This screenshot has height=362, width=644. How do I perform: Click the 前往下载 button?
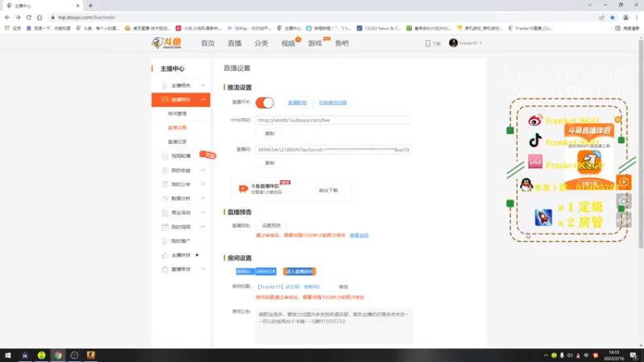coord(328,191)
